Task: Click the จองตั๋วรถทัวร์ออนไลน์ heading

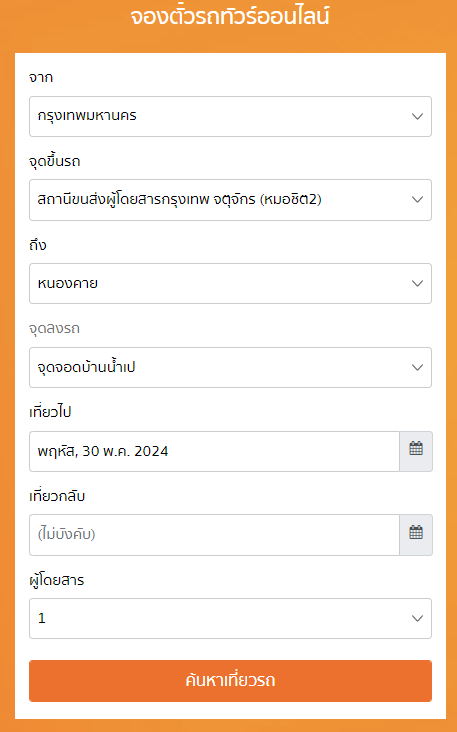Action: 230,17
